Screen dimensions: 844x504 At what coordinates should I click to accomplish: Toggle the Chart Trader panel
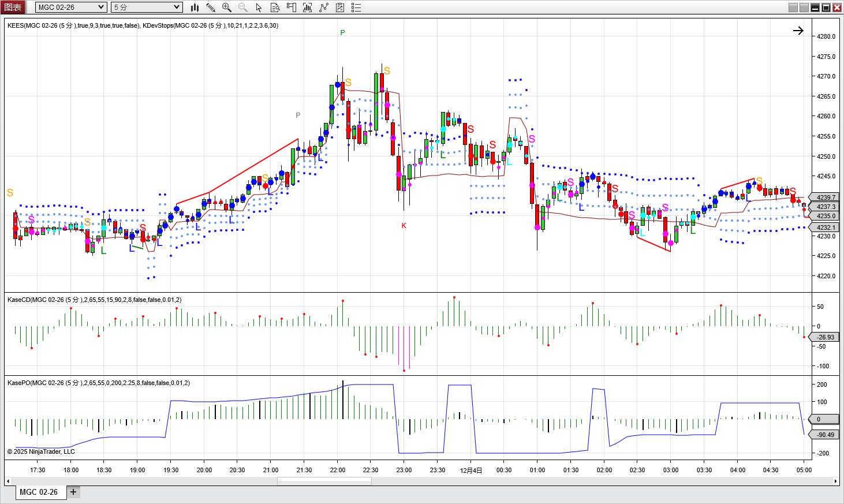(x=292, y=8)
